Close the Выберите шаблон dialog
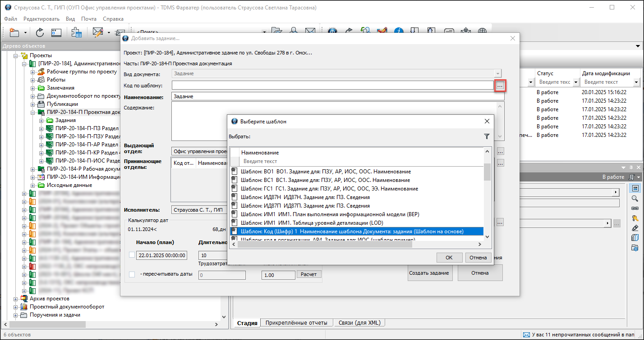The image size is (644, 340). point(487,121)
